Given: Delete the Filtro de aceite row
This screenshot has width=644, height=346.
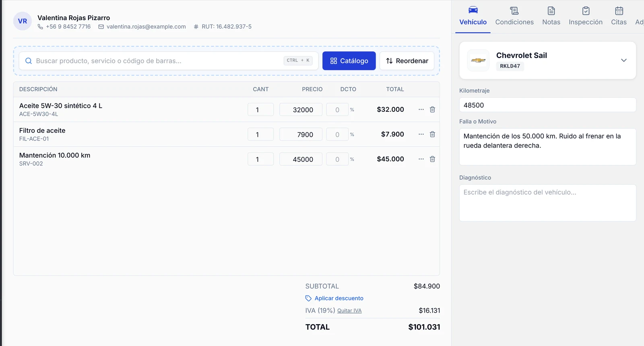Looking at the screenshot, I should (432, 134).
